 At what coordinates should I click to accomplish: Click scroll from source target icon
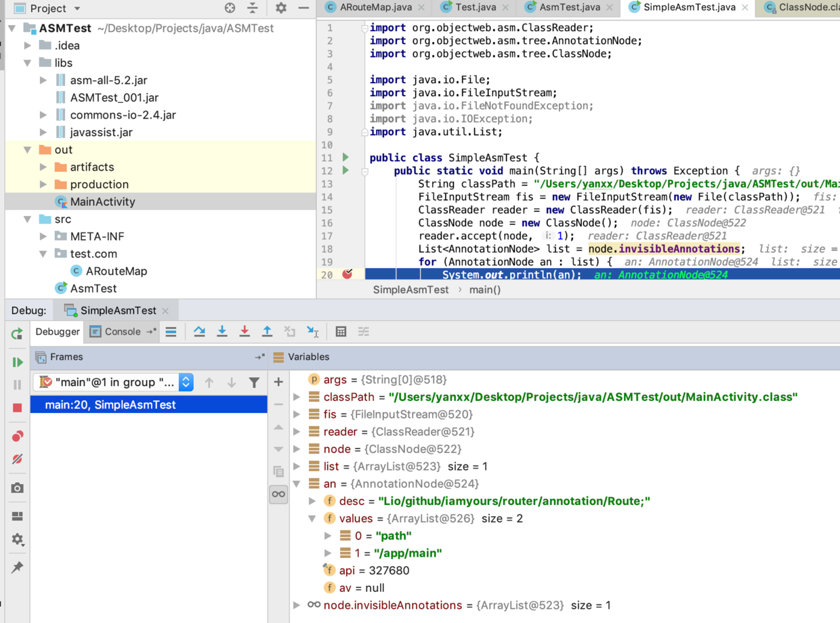[x=230, y=8]
